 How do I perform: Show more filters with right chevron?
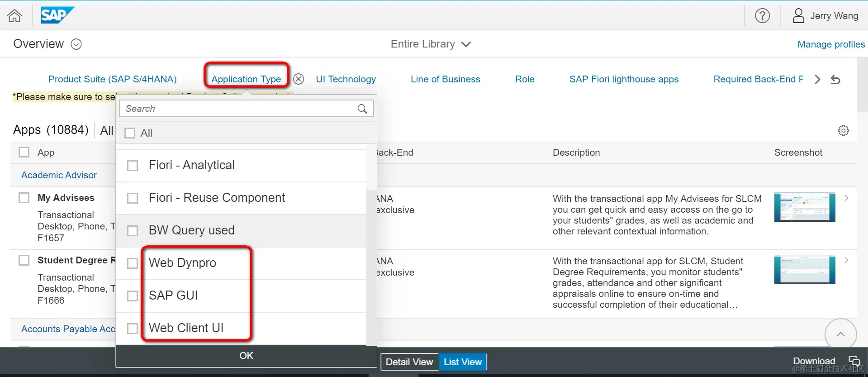coord(817,80)
